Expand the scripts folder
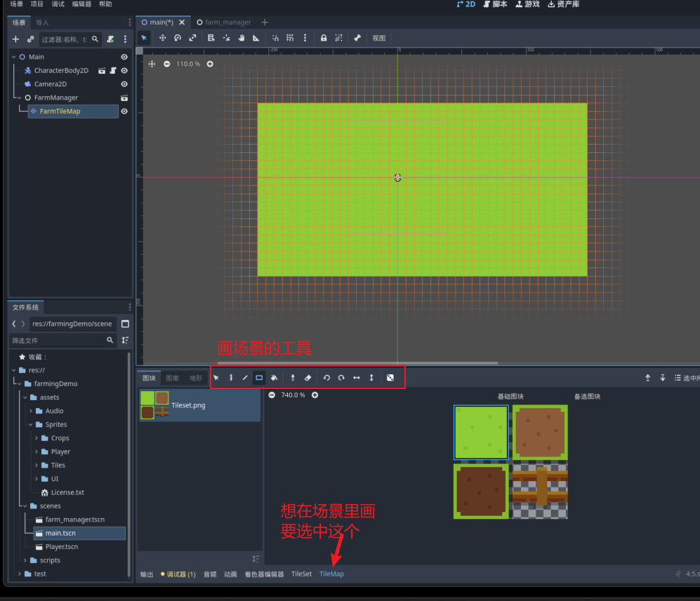The height and width of the screenshot is (601, 700). 25,560
